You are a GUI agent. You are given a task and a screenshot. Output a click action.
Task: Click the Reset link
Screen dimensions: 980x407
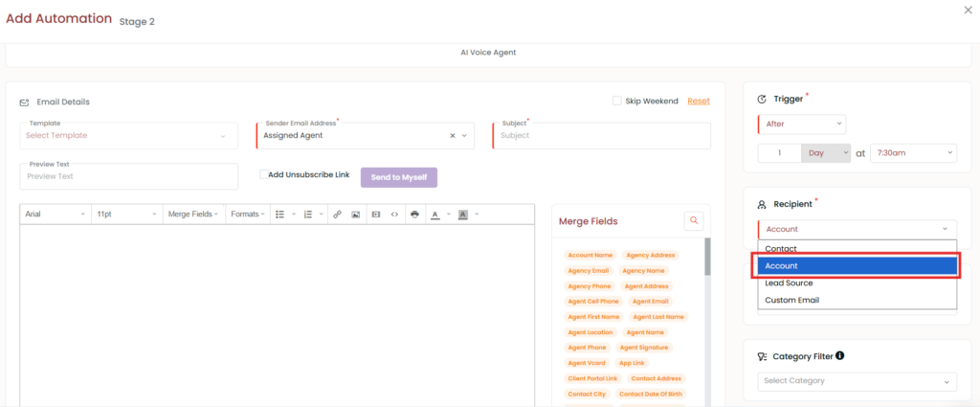pos(699,102)
